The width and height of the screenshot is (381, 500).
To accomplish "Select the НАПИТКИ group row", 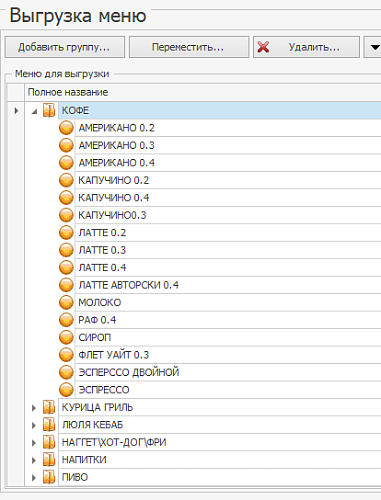I will [x=220, y=460].
